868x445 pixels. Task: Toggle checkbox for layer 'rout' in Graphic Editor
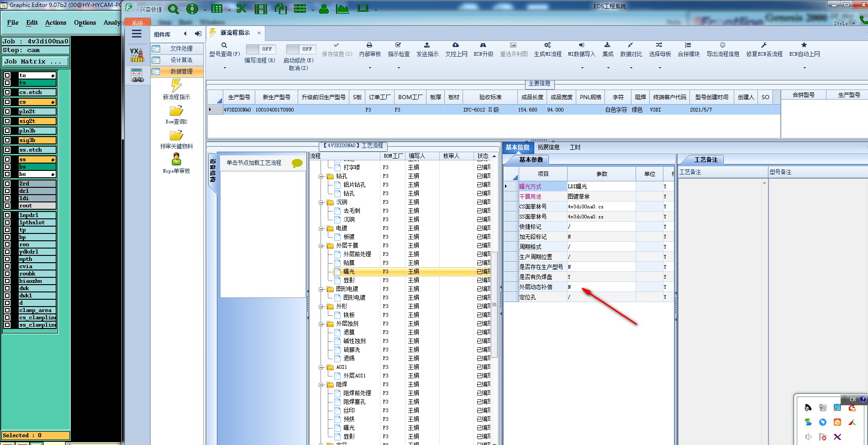click(7, 206)
